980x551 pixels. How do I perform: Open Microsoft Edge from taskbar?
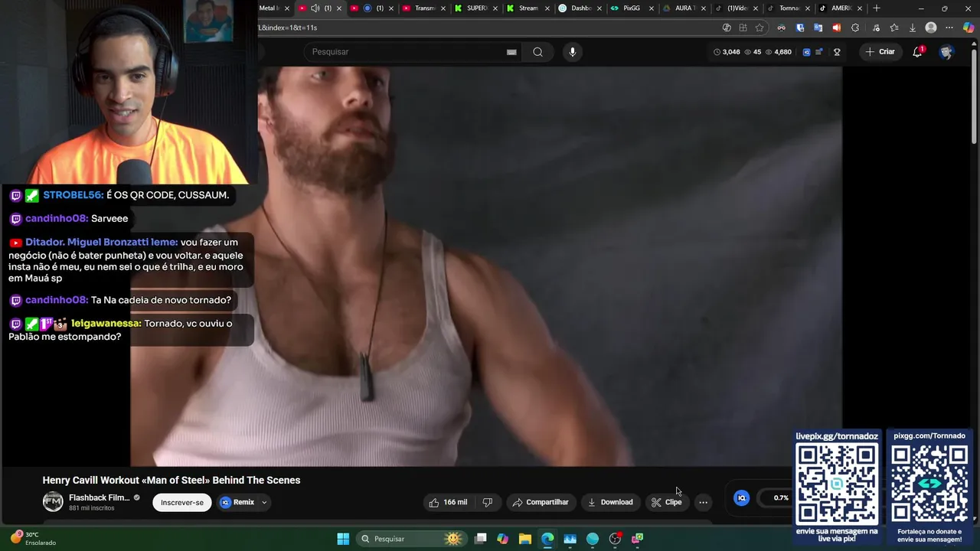[547, 539]
